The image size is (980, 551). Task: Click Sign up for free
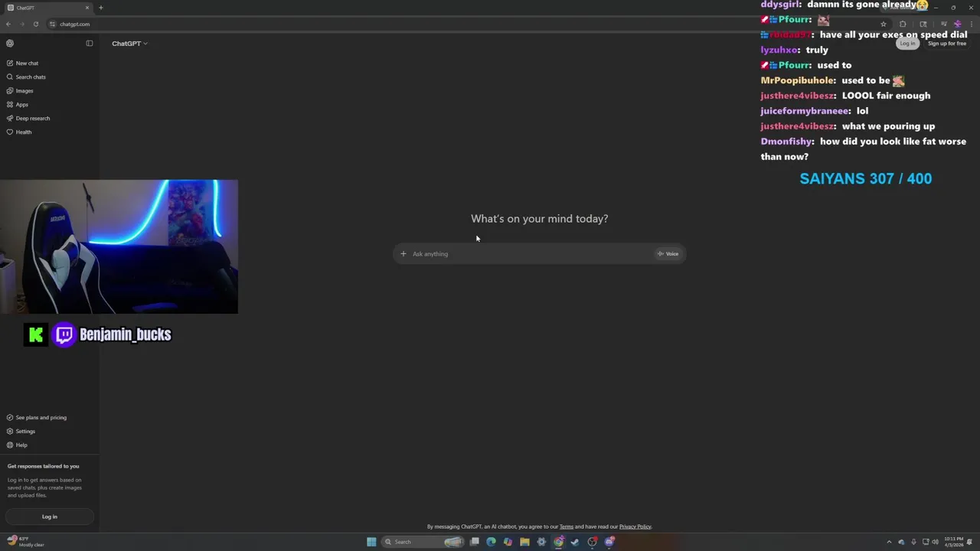pyautogui.click(x=947, y=44)
